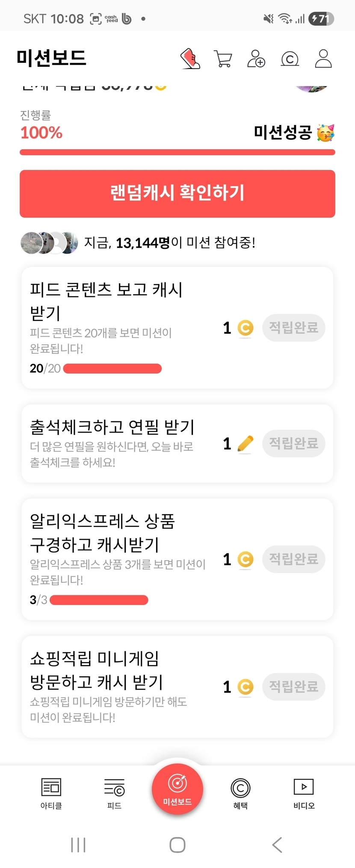
Task: Open the cash coin icon in header
Action: 290,59
